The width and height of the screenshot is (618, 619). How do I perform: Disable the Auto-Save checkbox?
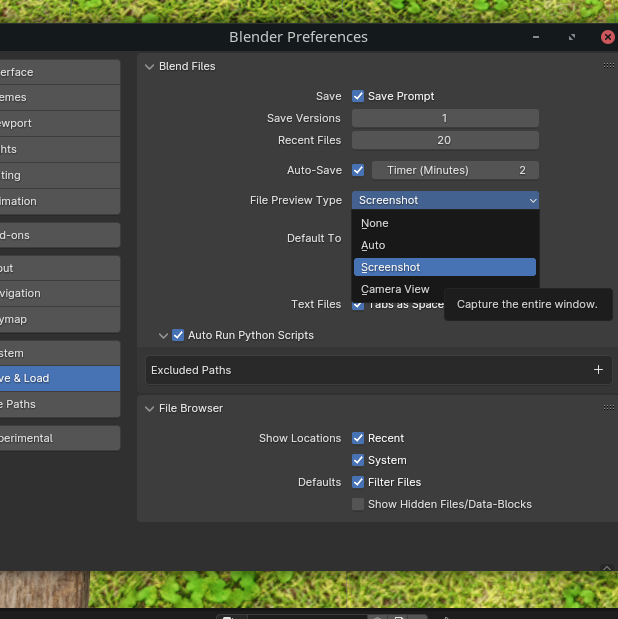click(358, 170)
